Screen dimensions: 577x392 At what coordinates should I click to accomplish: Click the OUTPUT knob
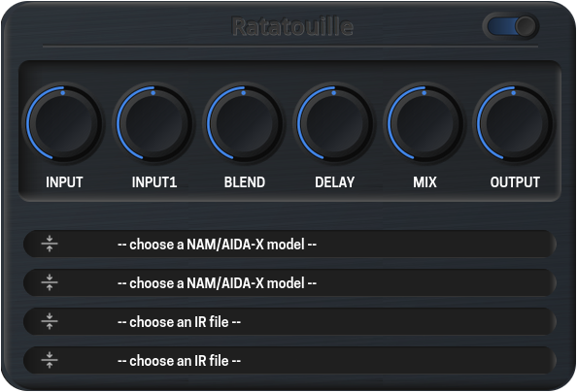(x=515, y=123)
